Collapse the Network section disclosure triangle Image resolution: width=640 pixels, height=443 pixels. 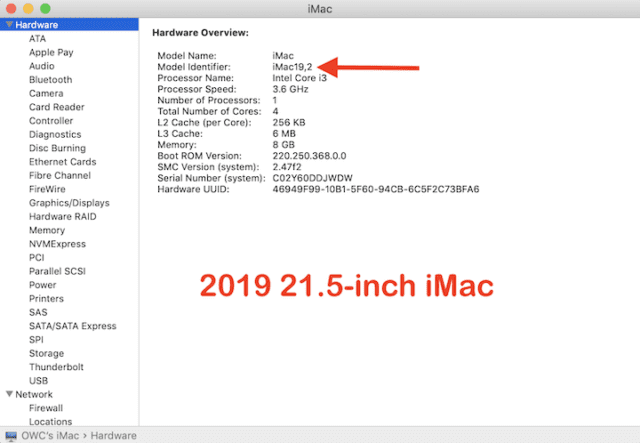(x=8, y=394)
